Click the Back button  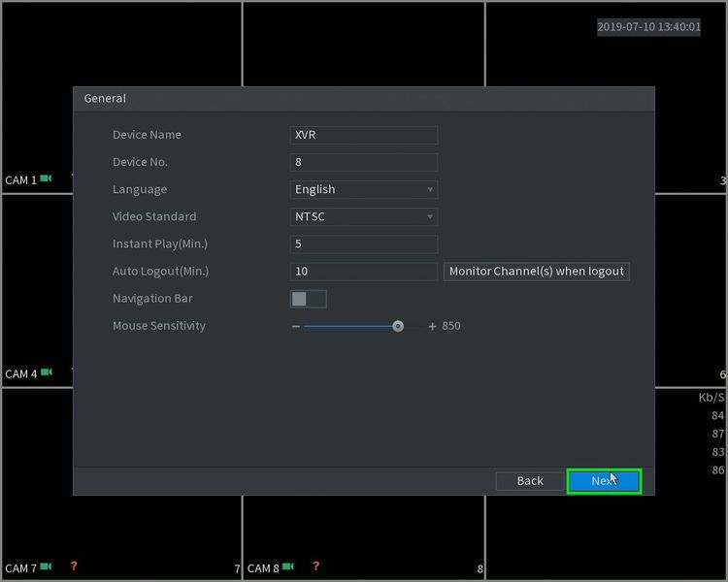click(530, 481)
